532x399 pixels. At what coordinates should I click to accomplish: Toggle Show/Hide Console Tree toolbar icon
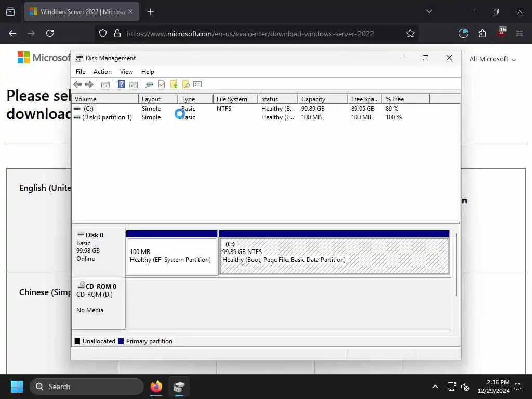(x=105, y=85)
